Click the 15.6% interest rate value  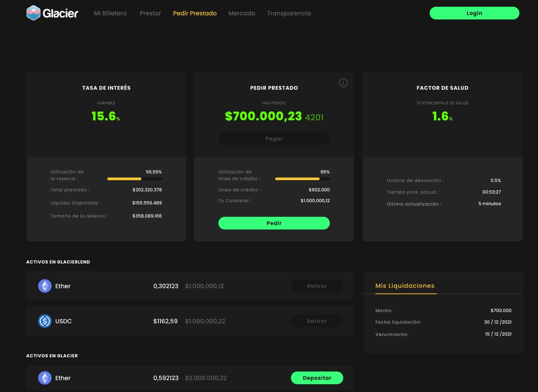pos(106,116)
